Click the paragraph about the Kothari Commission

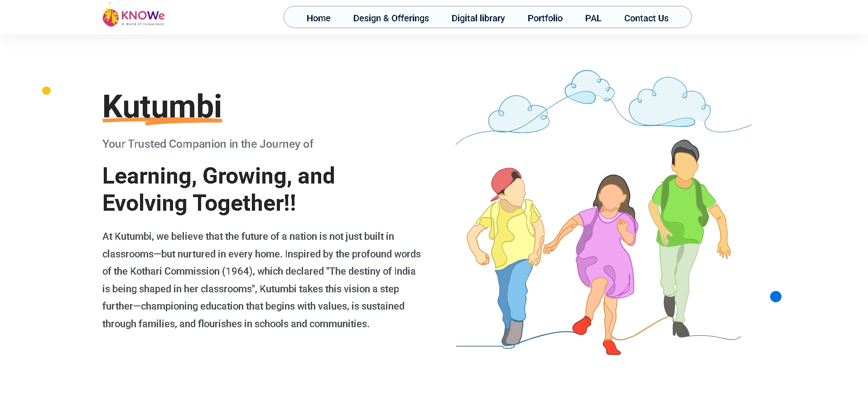click(261, 280)
